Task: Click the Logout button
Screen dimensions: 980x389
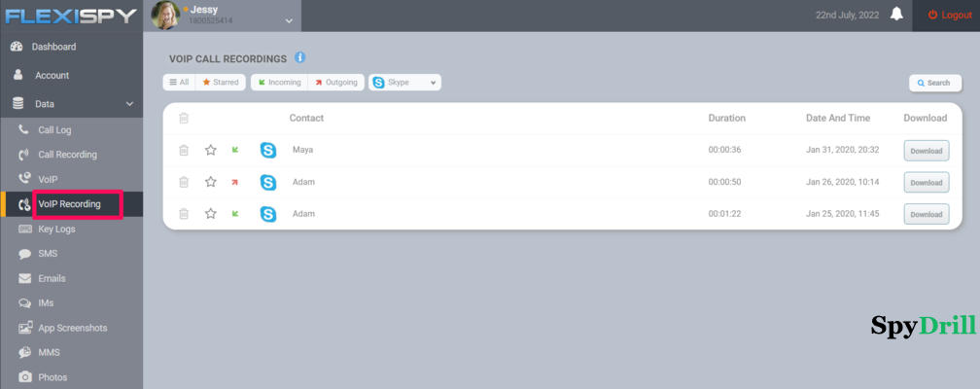Action: [949, 16]
